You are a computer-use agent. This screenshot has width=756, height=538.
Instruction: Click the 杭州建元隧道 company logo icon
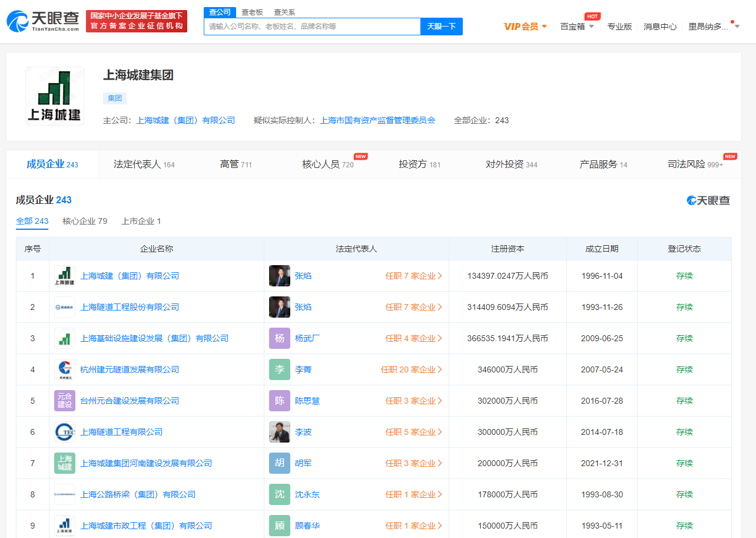click(x=65, y=369)
